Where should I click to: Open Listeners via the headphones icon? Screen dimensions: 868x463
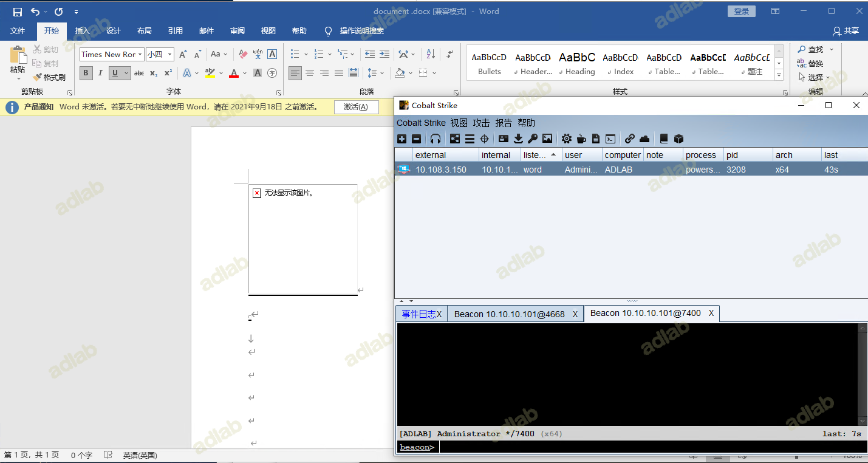click(x=435, y=139)
